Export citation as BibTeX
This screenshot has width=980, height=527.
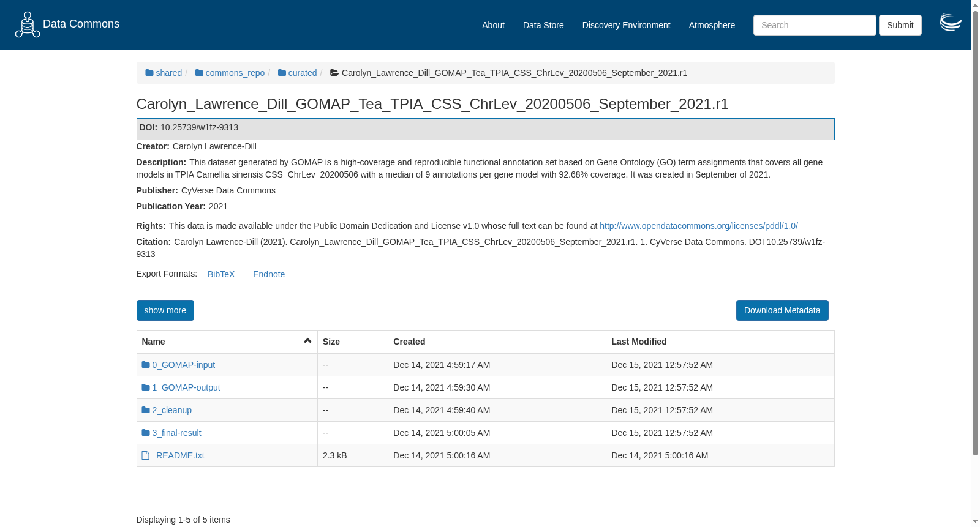(221, 274)
